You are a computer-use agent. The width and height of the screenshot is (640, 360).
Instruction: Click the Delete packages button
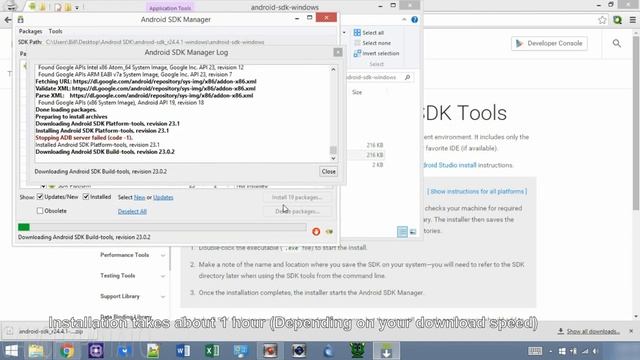pyautogui.click(x=297, y=211)
